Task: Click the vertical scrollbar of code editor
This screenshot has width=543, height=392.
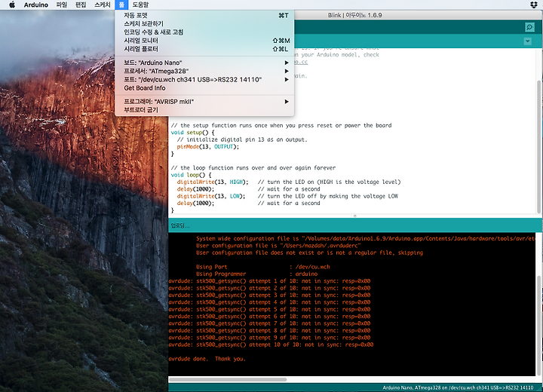Action: pyautogui.click(x=539, y=145)
